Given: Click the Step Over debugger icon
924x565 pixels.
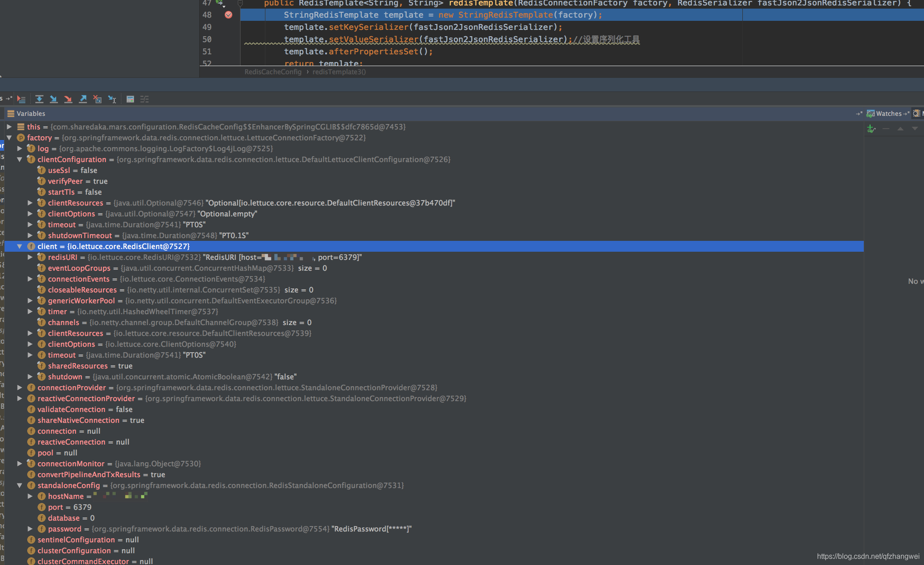Looking at the screenshot, I should [39, 99].
